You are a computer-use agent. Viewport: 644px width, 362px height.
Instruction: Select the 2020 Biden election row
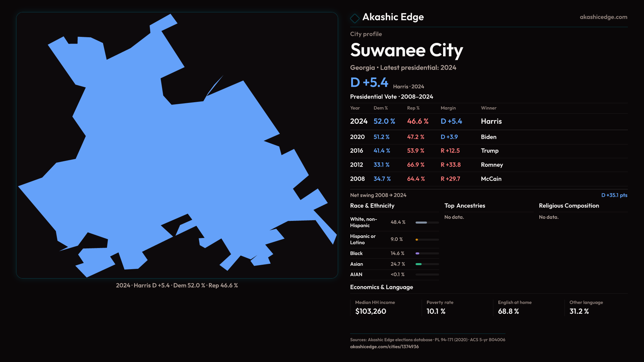tap(488, 137)
